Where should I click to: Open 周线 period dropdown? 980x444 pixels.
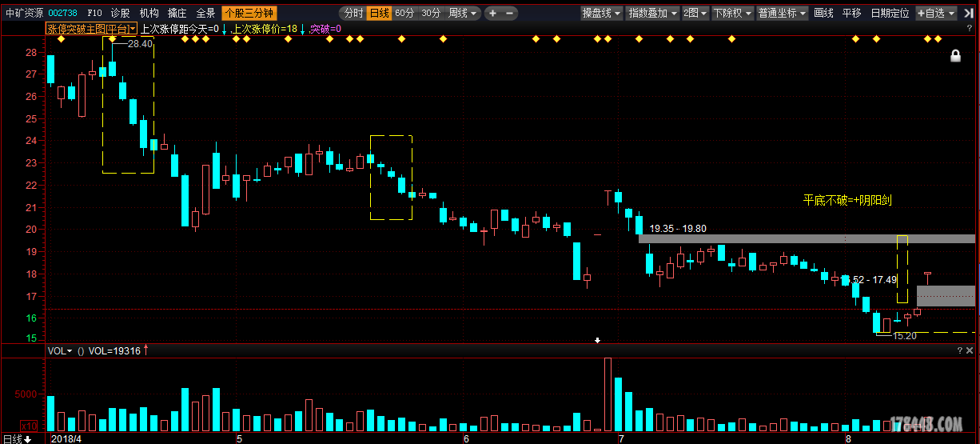pyautogui.click(x=463, y=14)
